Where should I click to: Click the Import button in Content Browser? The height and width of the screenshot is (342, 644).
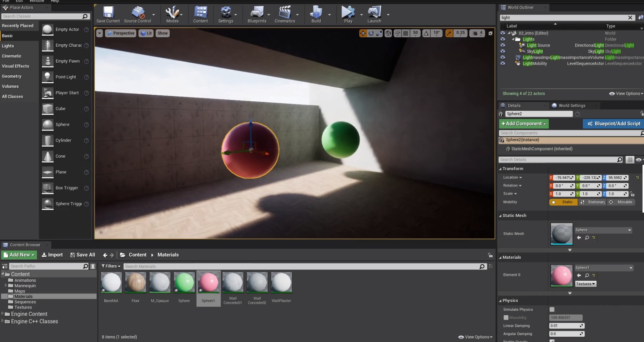tap(52, 255)
